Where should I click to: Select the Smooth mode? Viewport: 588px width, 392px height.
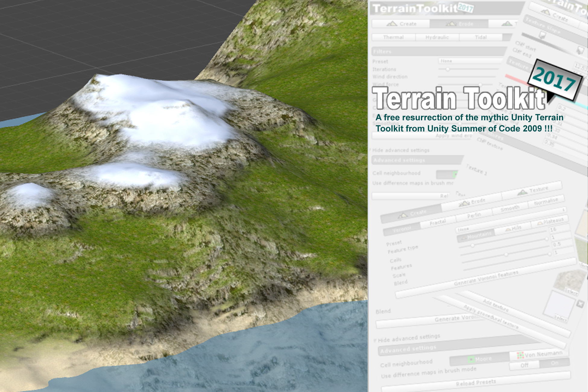pyautogui.click(x=510, y=208)
